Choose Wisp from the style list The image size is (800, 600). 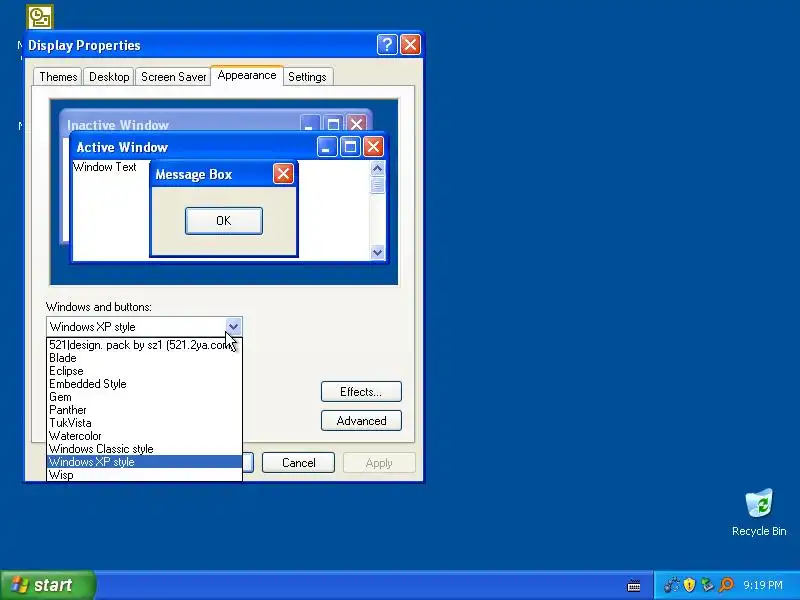point(144,475)
